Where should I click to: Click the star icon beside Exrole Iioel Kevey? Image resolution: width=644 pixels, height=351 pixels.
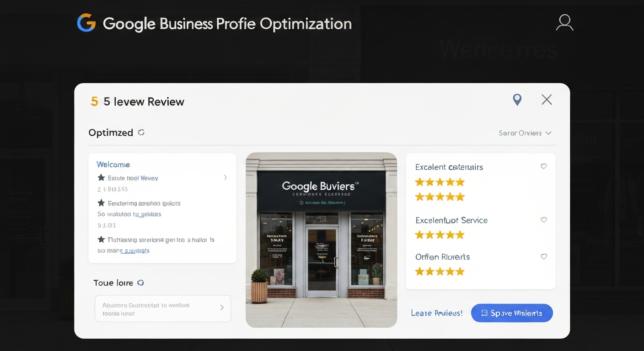tap(101, 177)
